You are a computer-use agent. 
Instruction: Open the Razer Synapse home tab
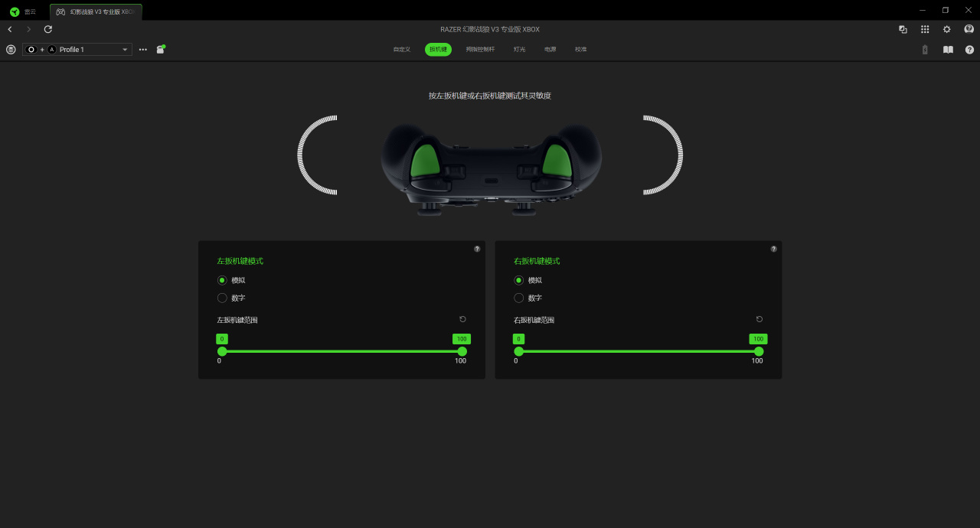(23, 11)
